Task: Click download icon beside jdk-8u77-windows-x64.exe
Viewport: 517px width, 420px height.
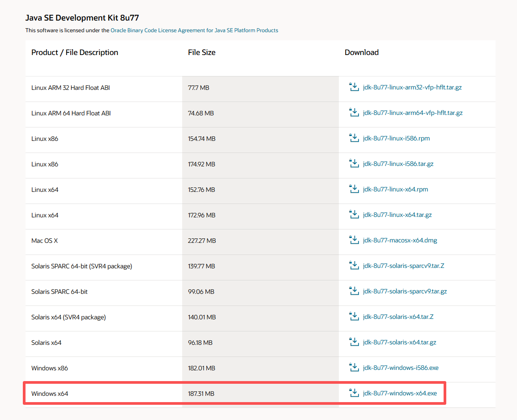Action: pos(354,393)
